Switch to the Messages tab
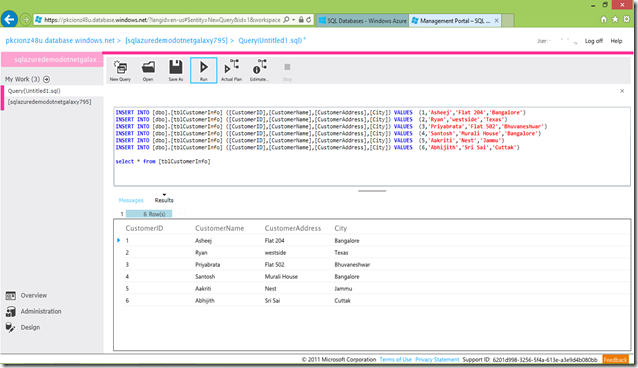638x368 pixels. [131, 200]
